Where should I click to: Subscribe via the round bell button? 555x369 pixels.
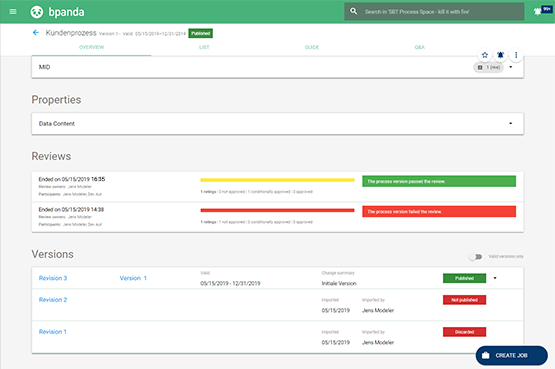click(x=500, y=55)
